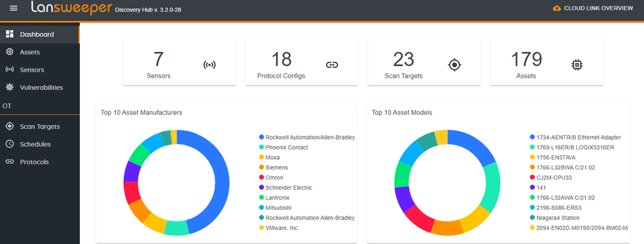Click the cloud upload icon
Screen dimensions: 644x244
[x=556, y=8]
